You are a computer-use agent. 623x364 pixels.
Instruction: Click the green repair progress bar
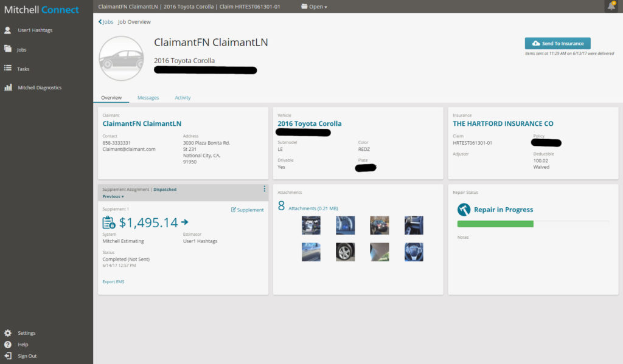(495, 224)
